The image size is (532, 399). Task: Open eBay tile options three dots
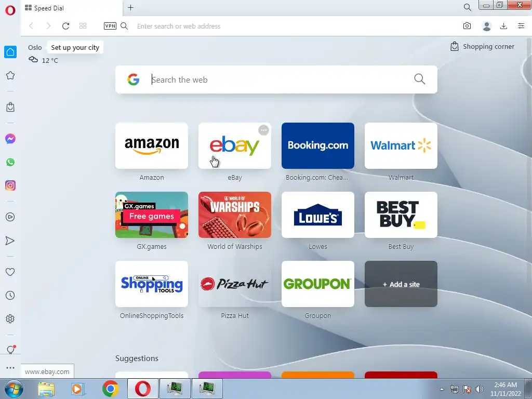pyautogui.click(x=263, y=130)
